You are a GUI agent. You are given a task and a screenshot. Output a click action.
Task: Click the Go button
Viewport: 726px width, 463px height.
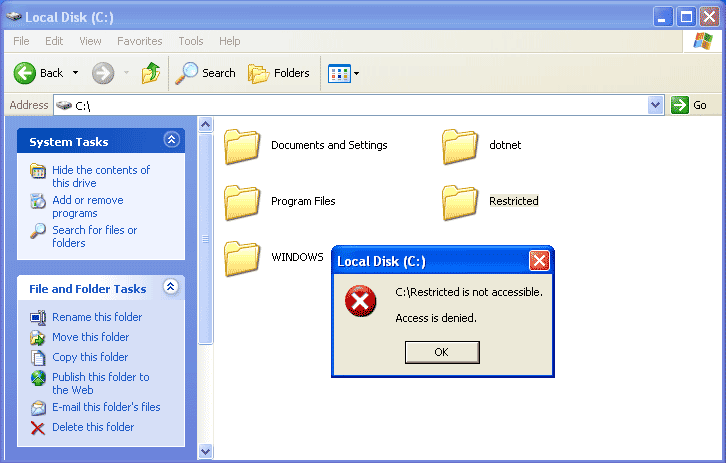pyautogui.click(x=689, y=105)
